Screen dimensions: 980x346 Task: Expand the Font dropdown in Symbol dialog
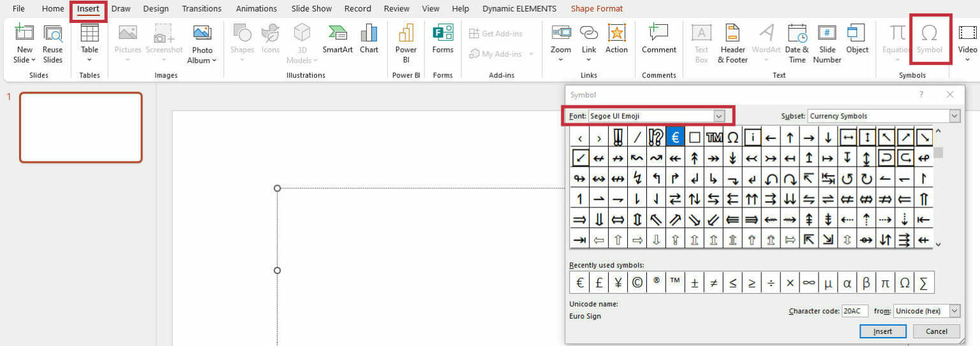(719, 116)
